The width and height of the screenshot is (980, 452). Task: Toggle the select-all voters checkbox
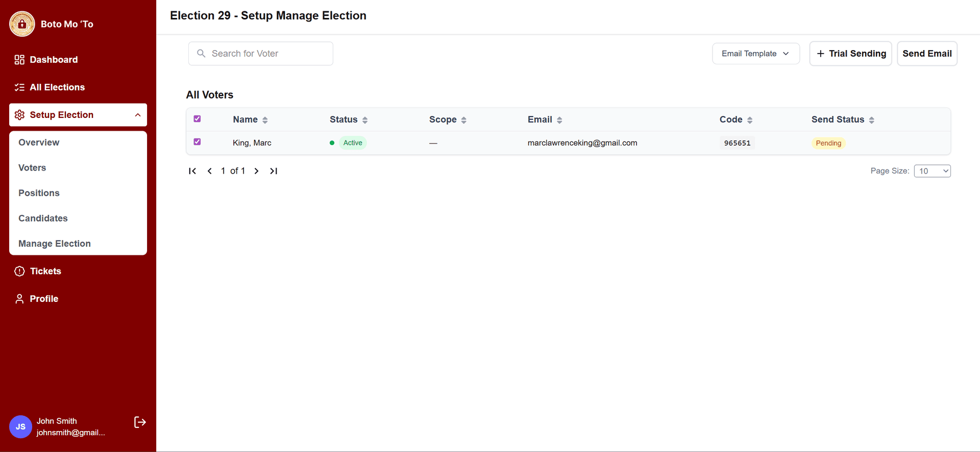pos(197,119)
